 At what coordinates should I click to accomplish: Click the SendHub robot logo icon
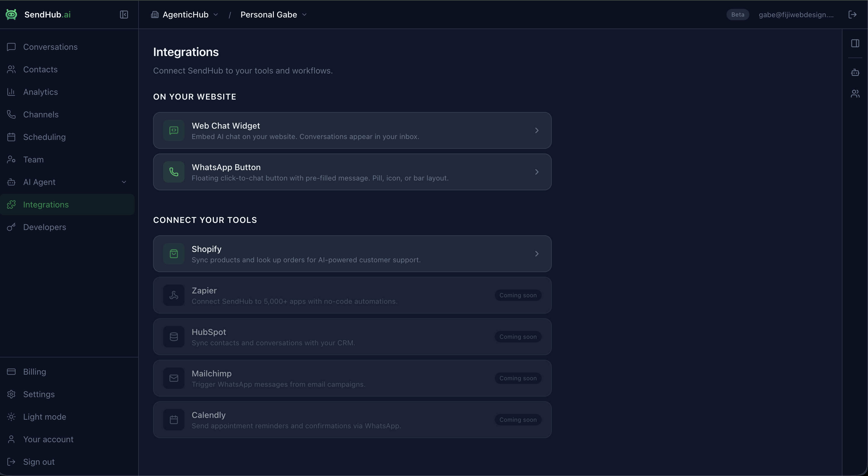tap(11, 15)
